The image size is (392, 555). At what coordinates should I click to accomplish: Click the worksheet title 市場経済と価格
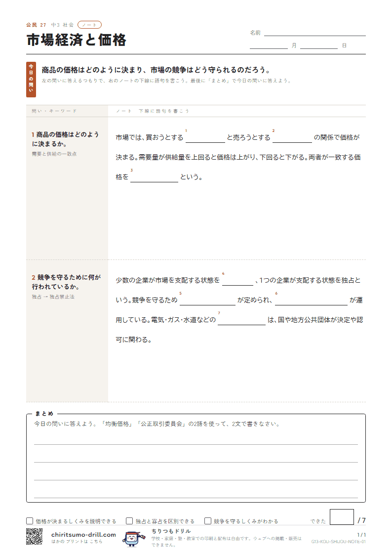[77, 40]
